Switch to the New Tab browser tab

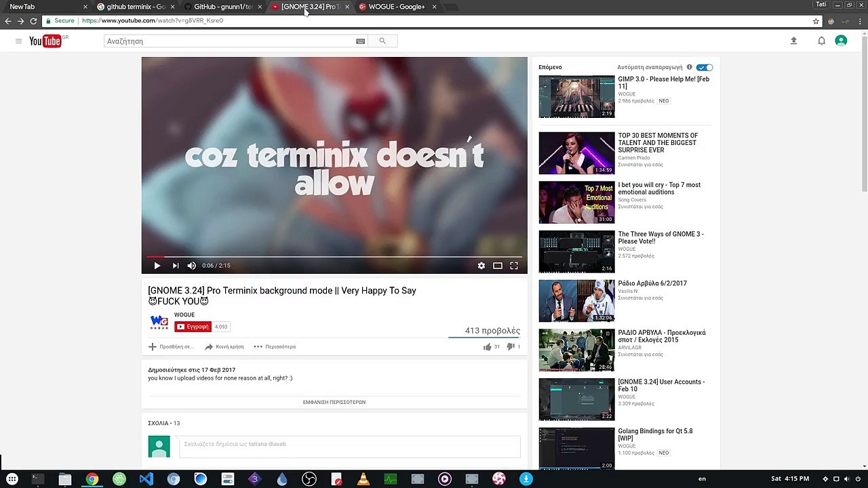[x=45, y=7]
